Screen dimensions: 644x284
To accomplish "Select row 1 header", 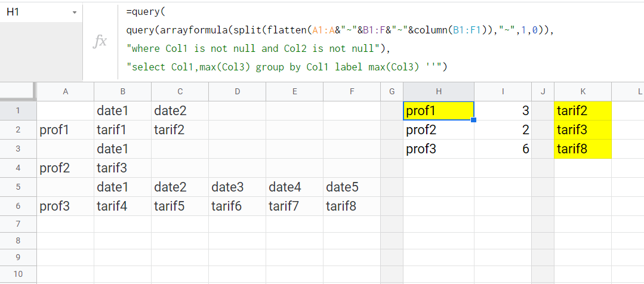I will point(18,111).
